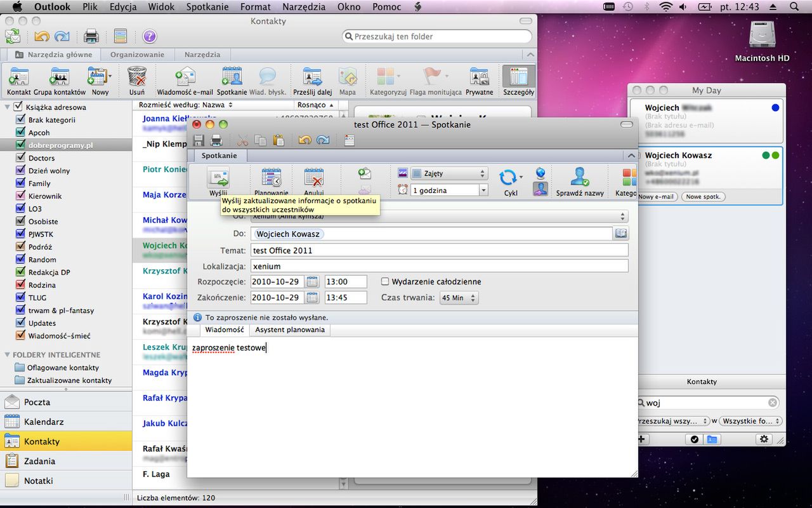812x508 pixels.
Task: Click the redo arrow in the meeting window
Action: (x=323, y=140)
